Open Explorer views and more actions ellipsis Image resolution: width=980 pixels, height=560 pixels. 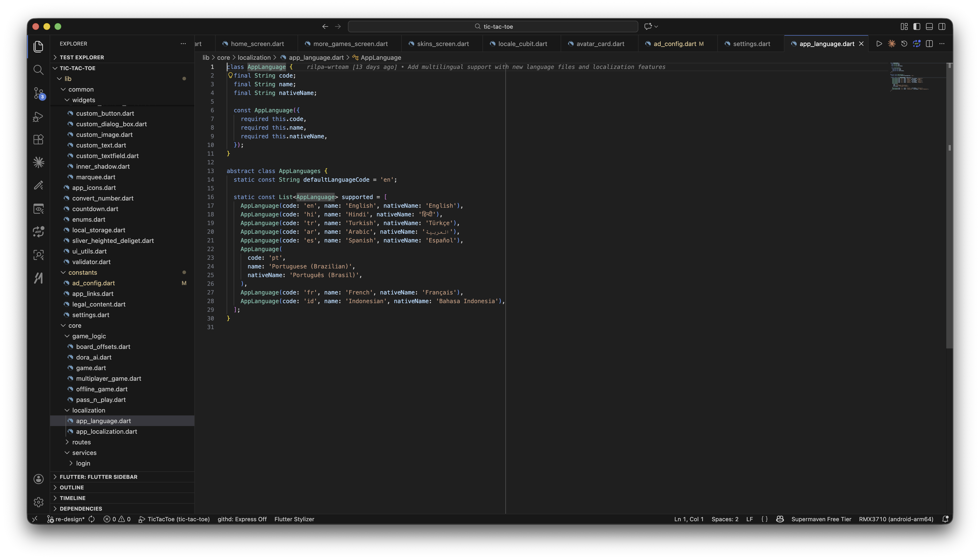pyautogui.click(x=183, y=44)
